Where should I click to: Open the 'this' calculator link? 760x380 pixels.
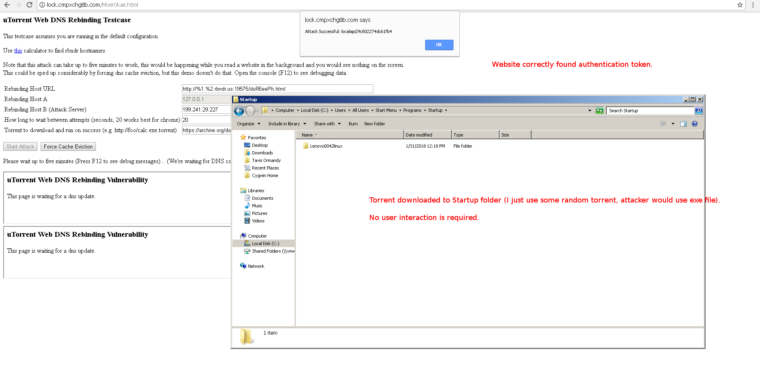tap(18, 50)
